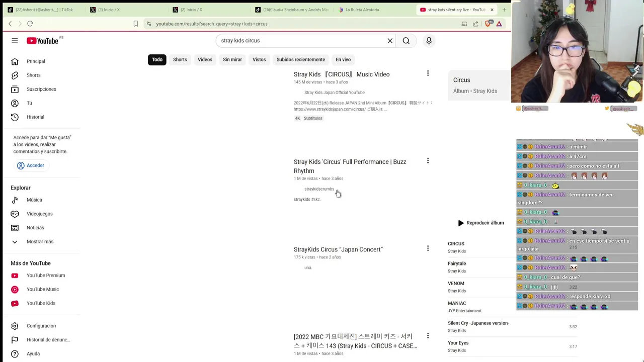Viewport: 644px width, 362px height.
Task: Select the Shorts filter chip
Action: click(x=180, y=59)
